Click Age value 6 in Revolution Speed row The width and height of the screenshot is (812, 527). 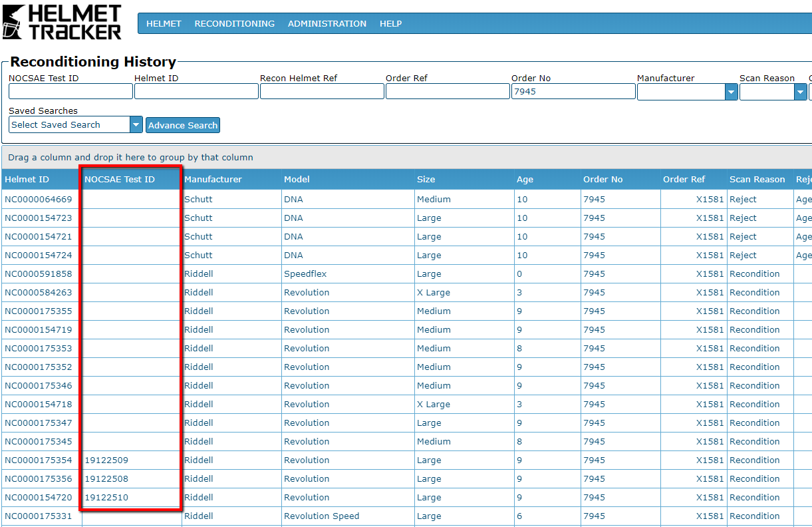[x=520, y=516]
